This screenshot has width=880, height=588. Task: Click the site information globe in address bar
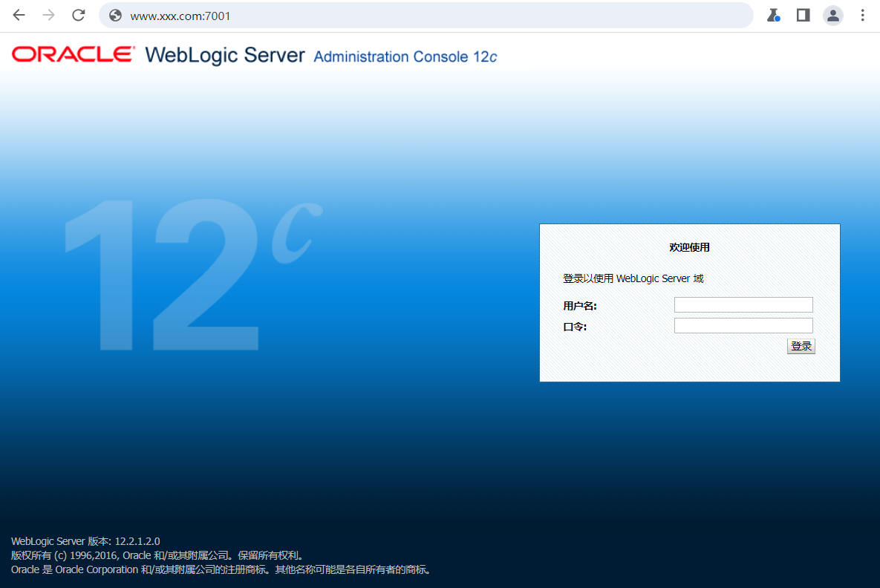115,15
